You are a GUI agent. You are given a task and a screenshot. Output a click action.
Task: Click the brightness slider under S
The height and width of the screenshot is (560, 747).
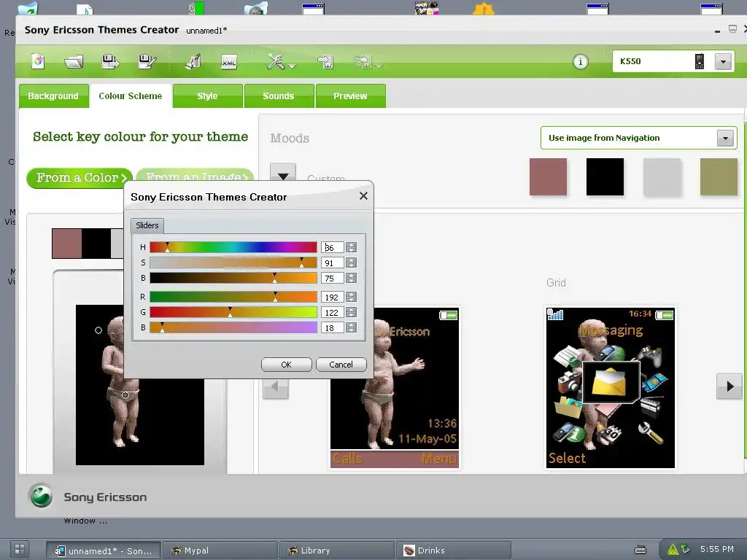pos(233,278)
